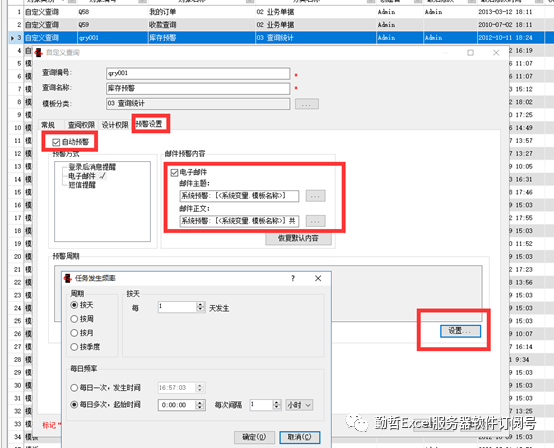The width and height of the screenshot is (554, 448).
Task: Open the 邮件主题 ellipsis editor button
Action: [x=316, y=196]
